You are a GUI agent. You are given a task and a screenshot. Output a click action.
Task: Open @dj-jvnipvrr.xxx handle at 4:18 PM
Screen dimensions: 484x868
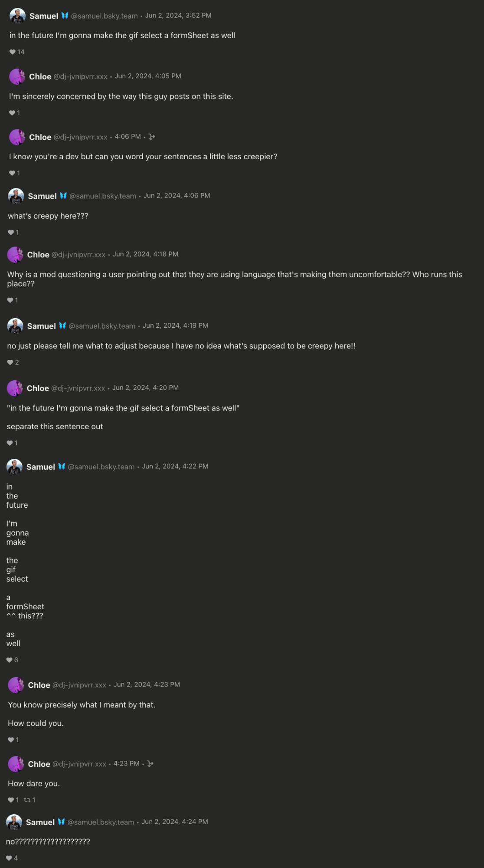[x=78, y=255]
